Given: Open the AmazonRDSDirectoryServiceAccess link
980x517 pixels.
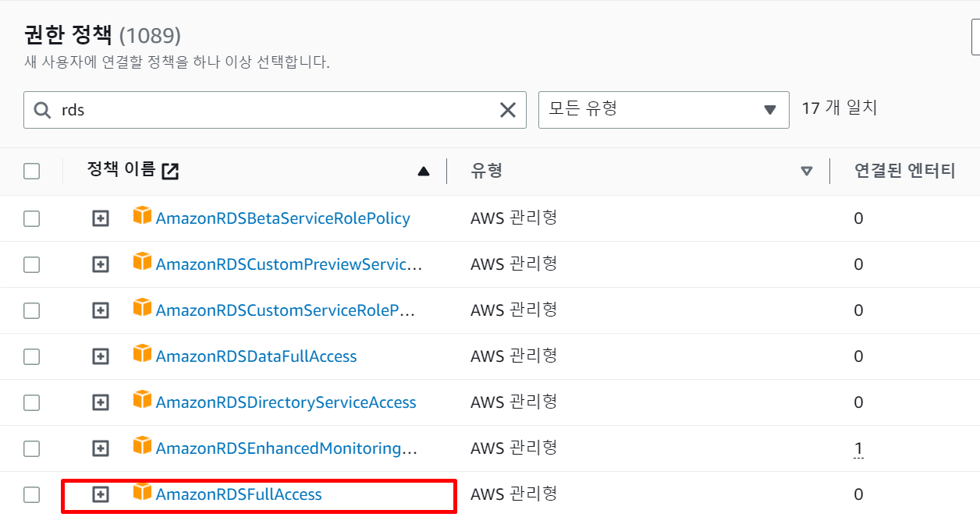Looking at the screenshot, I should pos(286,402).
